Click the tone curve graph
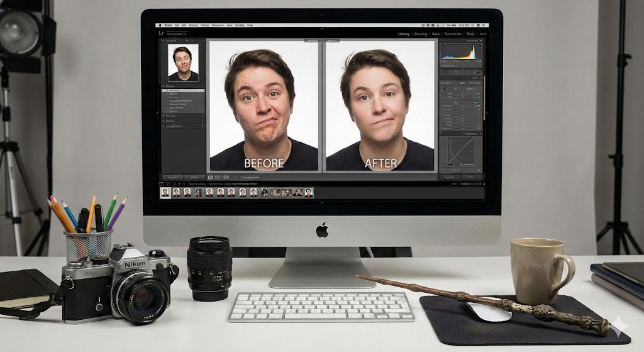644x352 pixels. click(x=461, y=151)
